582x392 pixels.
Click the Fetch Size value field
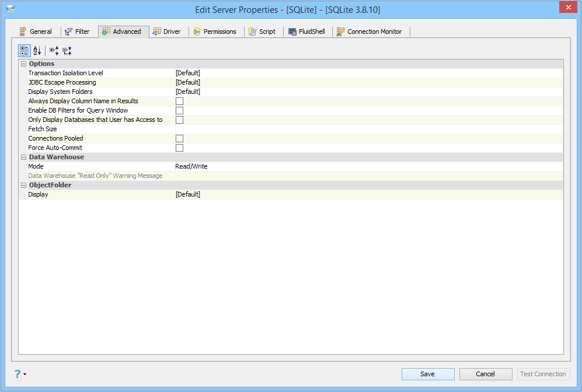[369, 129]
